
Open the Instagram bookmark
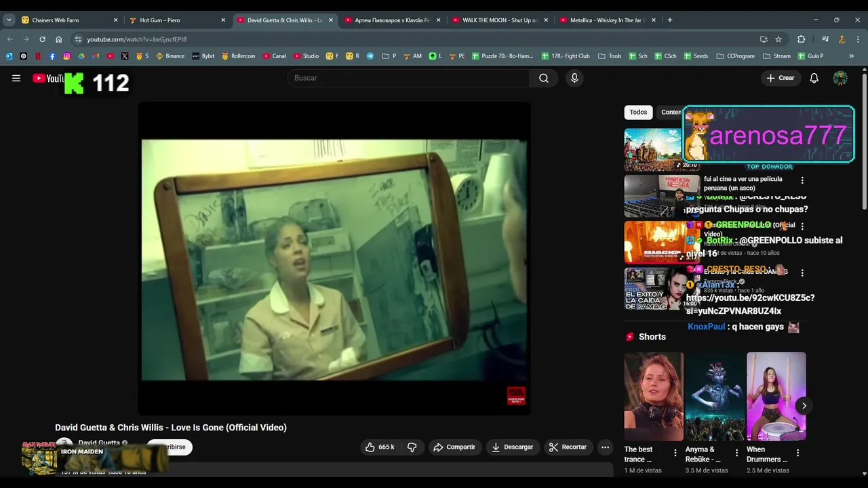coord(66,56)
